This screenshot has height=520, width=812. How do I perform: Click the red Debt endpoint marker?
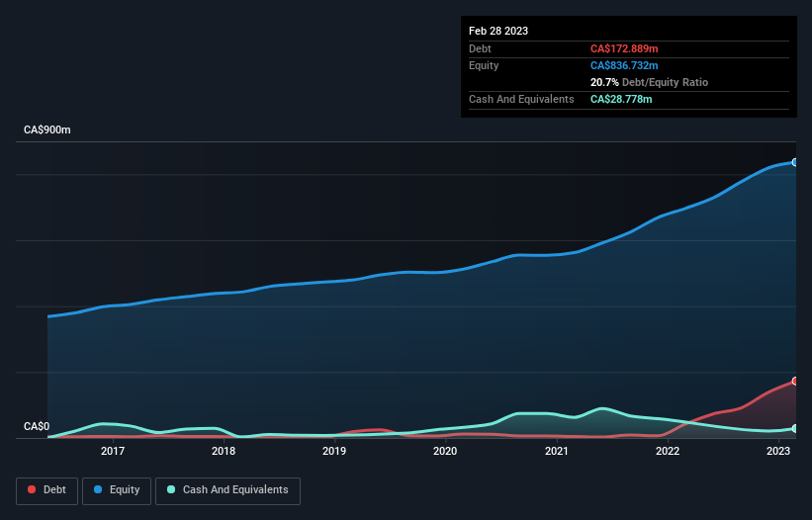pos(795,381)
